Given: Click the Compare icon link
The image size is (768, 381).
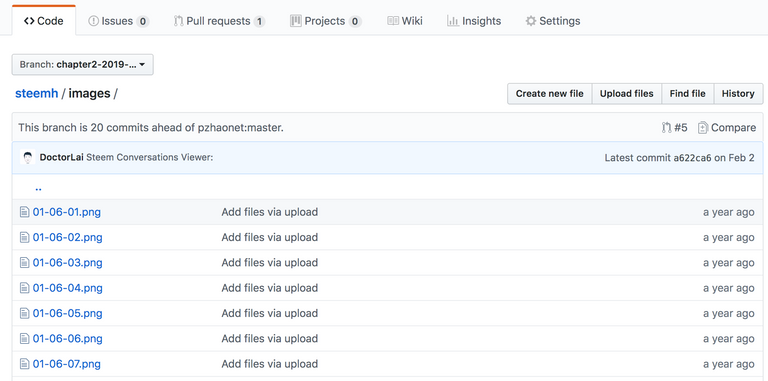Looking at the screenshot, I should pyautogui.click(x=702, y=128).
